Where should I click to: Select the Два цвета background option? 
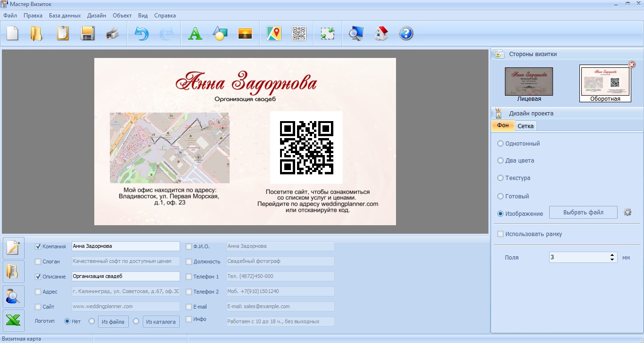(x=500, y=160)
